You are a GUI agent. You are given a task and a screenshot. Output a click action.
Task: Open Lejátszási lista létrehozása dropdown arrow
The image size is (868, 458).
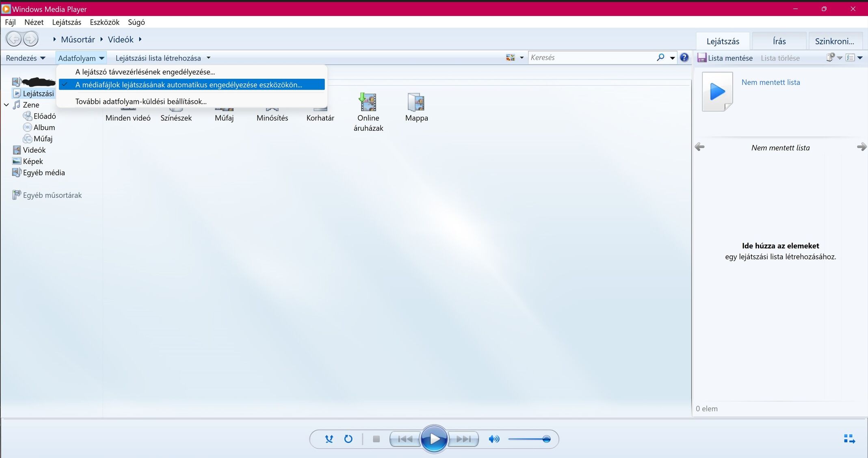point(208,58)
